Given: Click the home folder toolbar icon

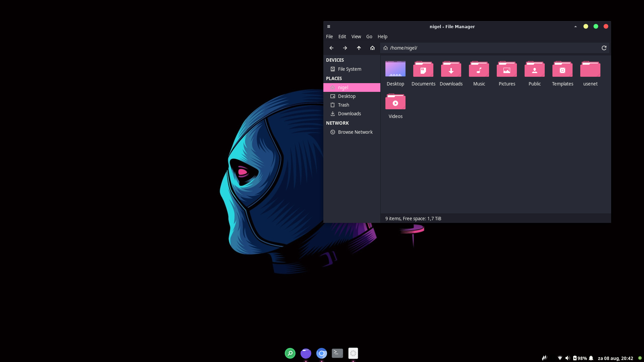Looking at the screenshot, I should [372, 48].
